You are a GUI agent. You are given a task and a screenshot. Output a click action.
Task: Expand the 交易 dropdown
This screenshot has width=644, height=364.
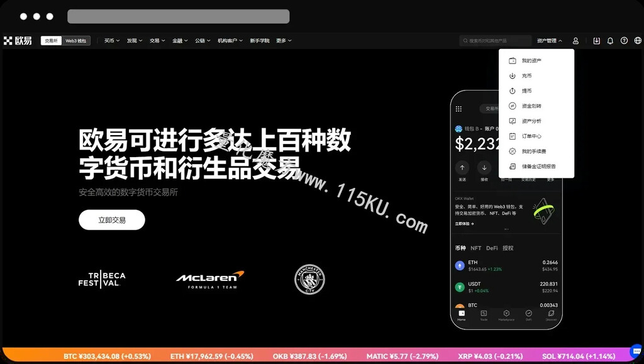(157, 41)
